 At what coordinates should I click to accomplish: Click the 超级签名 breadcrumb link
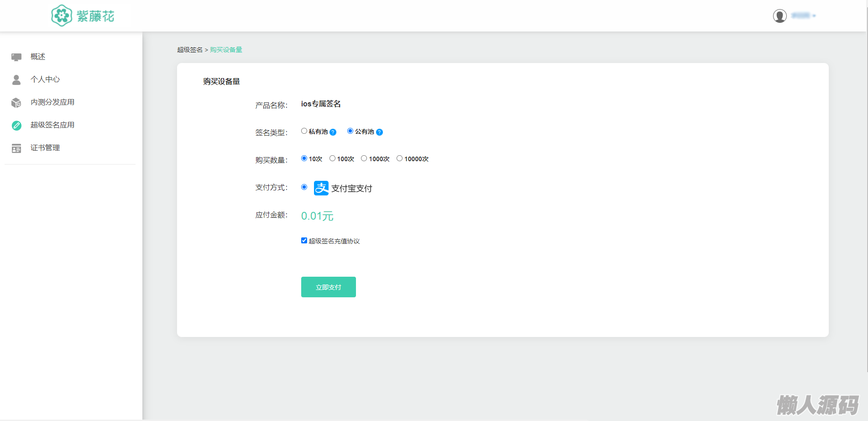[190, 50]
